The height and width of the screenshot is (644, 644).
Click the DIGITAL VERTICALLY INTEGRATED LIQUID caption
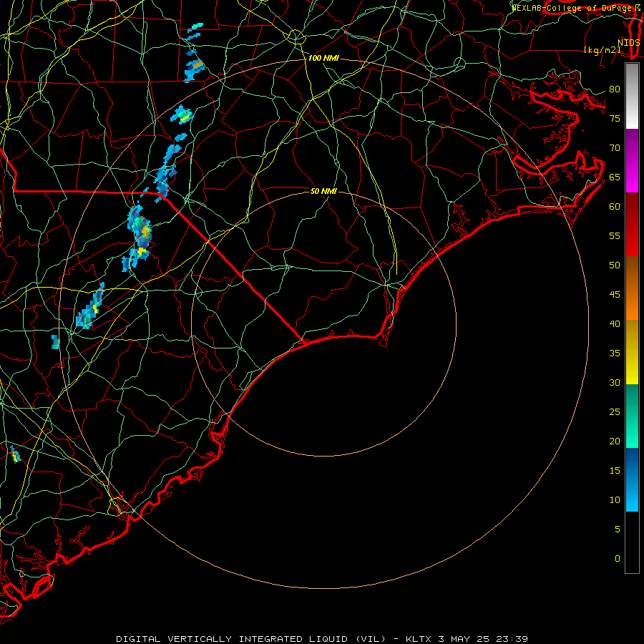251,639
